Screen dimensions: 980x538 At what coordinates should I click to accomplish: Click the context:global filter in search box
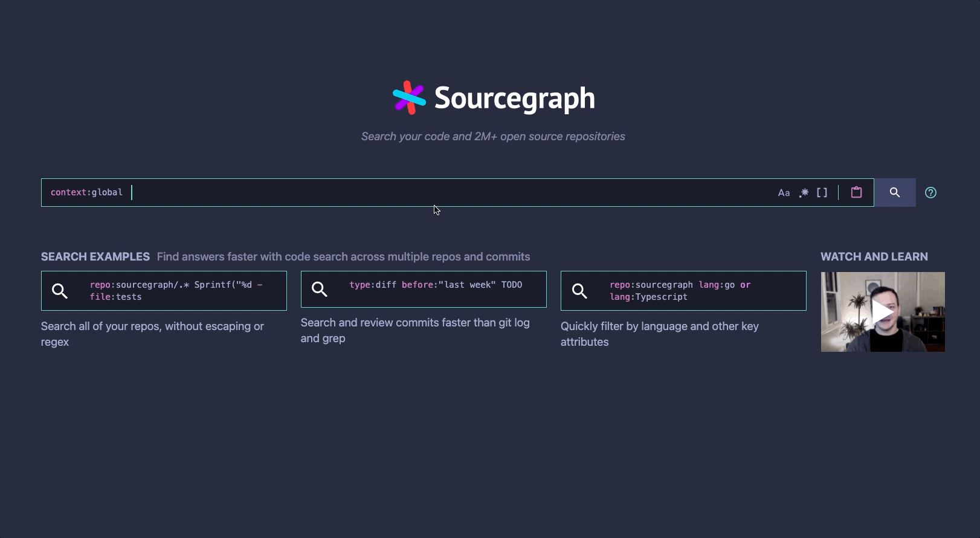[x=86, y=192]
